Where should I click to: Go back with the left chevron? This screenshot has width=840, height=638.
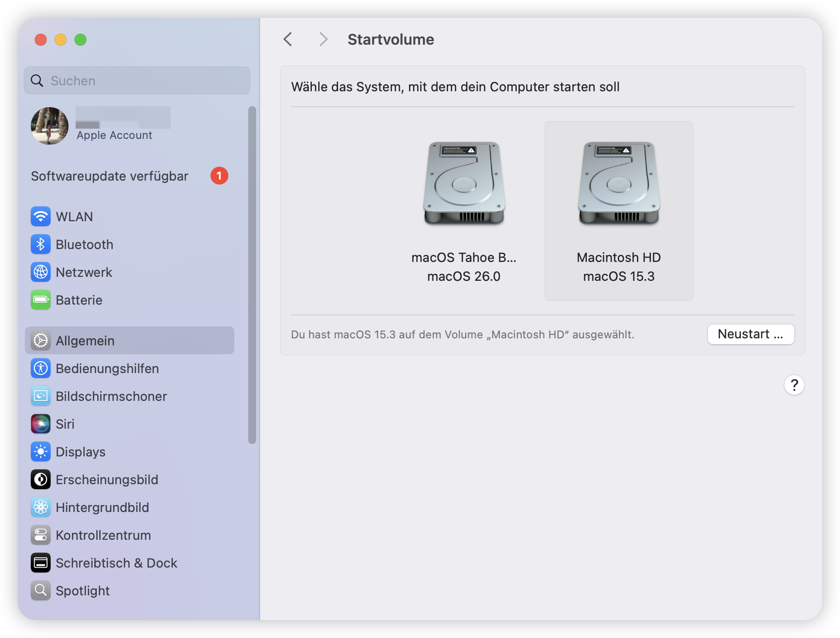[288, 39]
